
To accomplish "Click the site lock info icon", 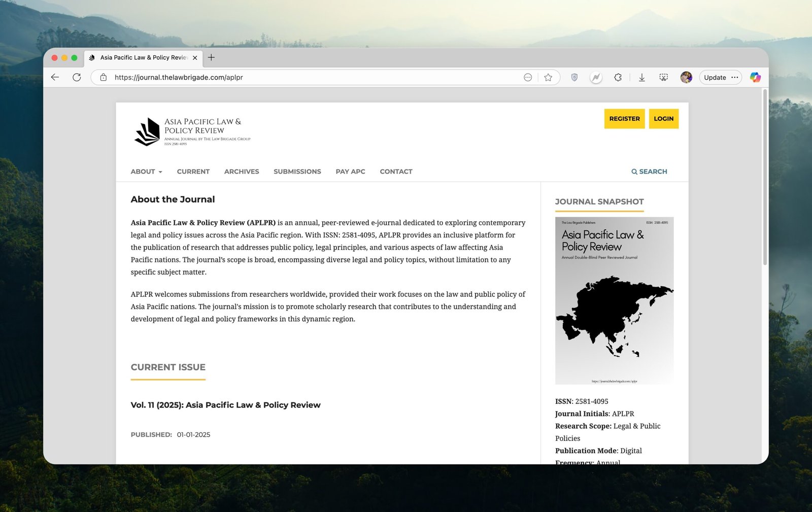I will [x=104, y=77].
